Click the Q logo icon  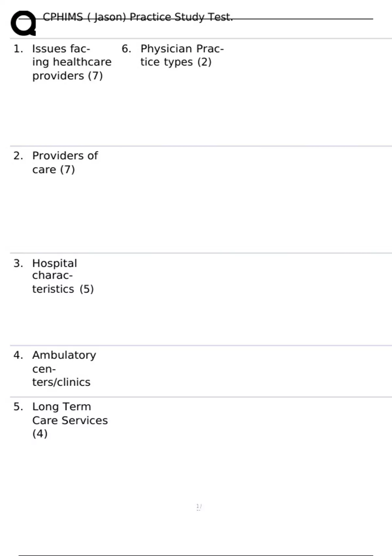click(x=23, y=23)
